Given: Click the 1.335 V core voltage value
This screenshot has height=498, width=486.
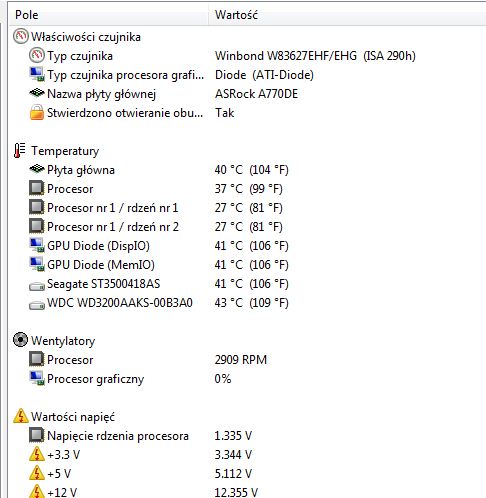Looking at the screenshot, I should pyautogui.click(x=233, y=436).
